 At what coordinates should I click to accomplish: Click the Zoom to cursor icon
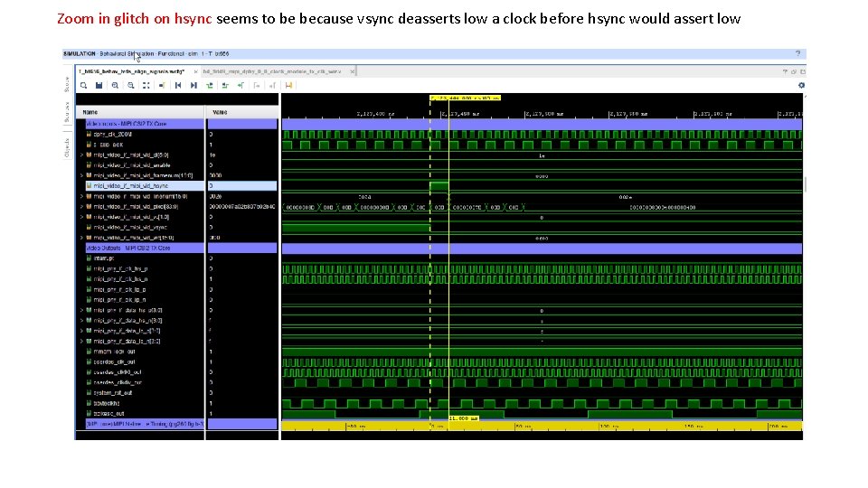pos(162,85)
